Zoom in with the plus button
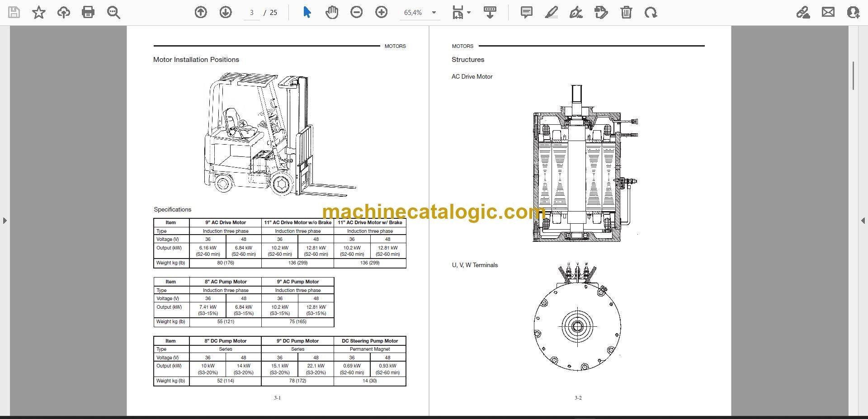Viewport: 868px width, 419px height. (382, 12)
